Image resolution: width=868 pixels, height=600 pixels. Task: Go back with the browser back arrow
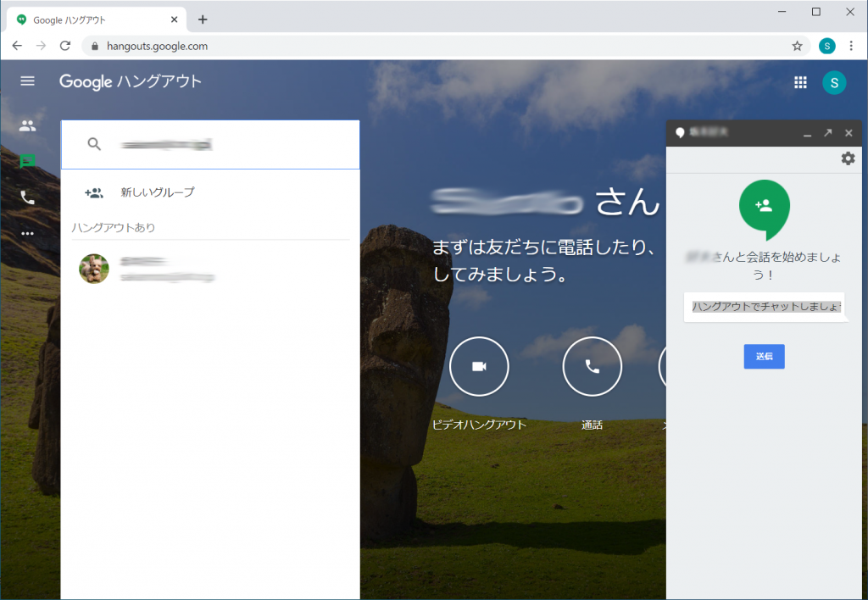tap(17, 46)
